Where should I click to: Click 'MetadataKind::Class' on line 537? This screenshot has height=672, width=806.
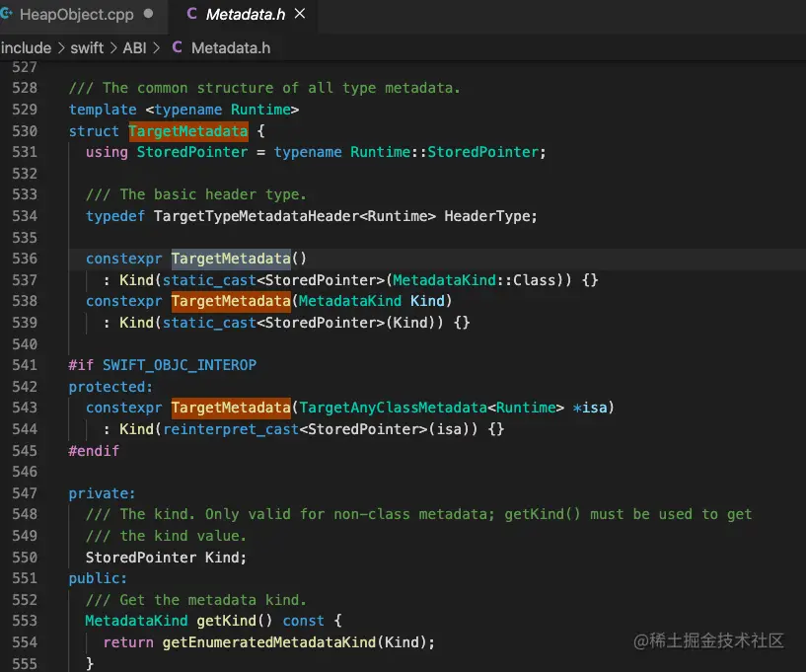pyautogui.click(x=475, y=280)
